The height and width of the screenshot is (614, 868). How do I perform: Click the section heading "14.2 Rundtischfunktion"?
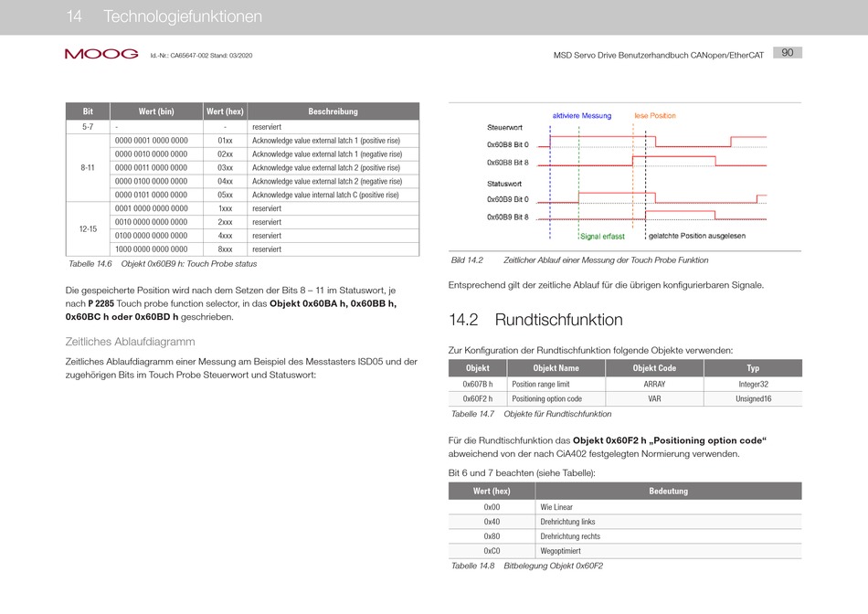(535, 320)
